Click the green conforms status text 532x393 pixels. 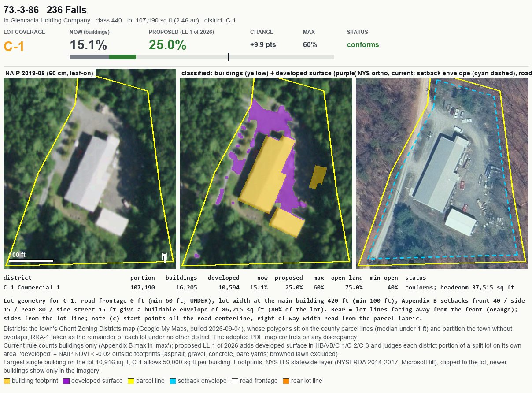[363, 44]
